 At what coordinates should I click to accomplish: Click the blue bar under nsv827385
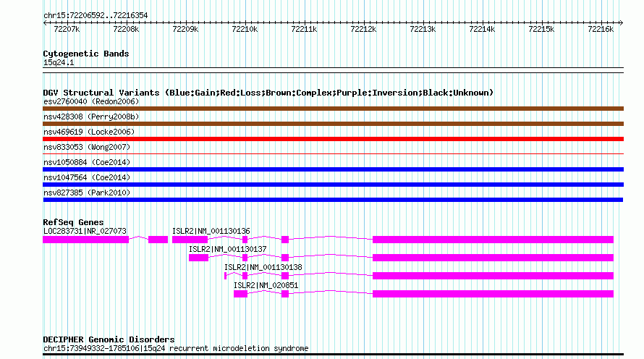(x=333, y=200)
